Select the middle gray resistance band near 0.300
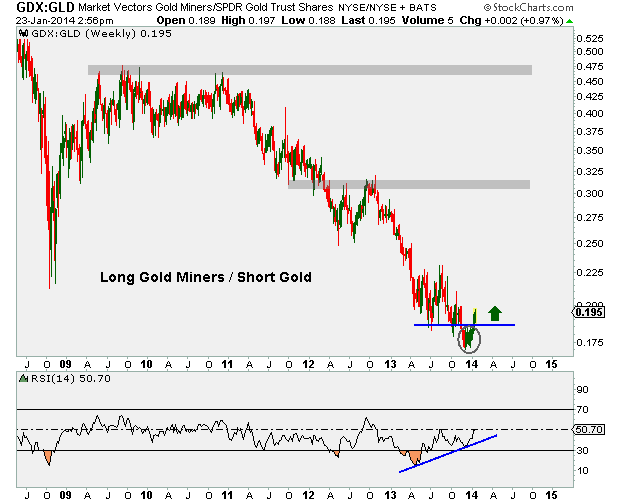Screen dimensions: 620x500 pos(409,184)
